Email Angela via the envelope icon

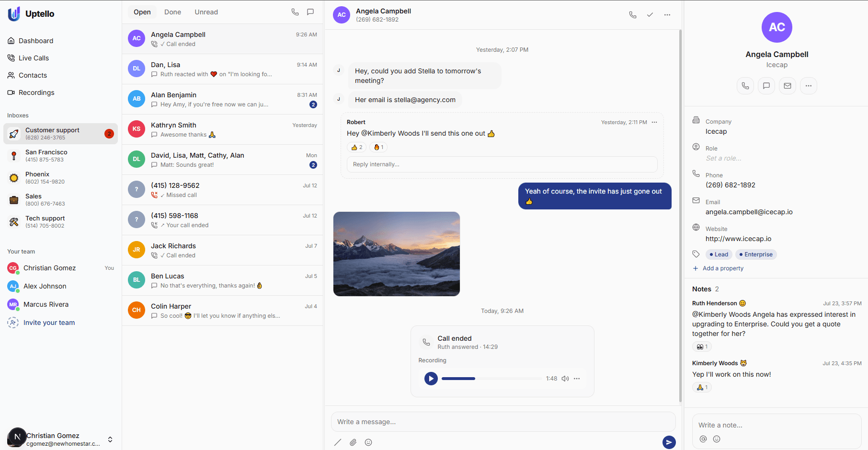click(787, 86)
